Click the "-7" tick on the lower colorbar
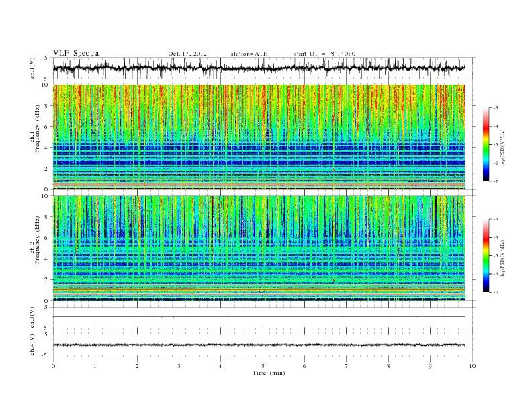This screenshot has height=411, width=532. point(496,292)
